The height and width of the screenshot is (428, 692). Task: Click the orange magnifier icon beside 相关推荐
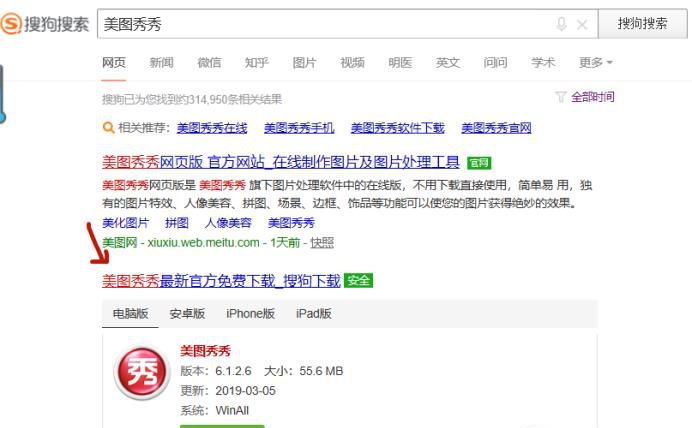108,128
